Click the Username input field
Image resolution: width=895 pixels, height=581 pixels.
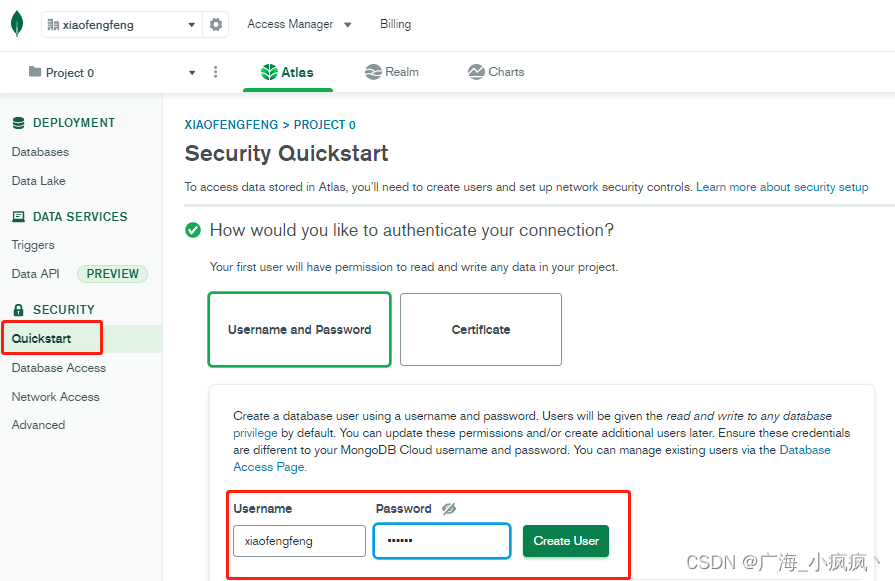[299, 541]
